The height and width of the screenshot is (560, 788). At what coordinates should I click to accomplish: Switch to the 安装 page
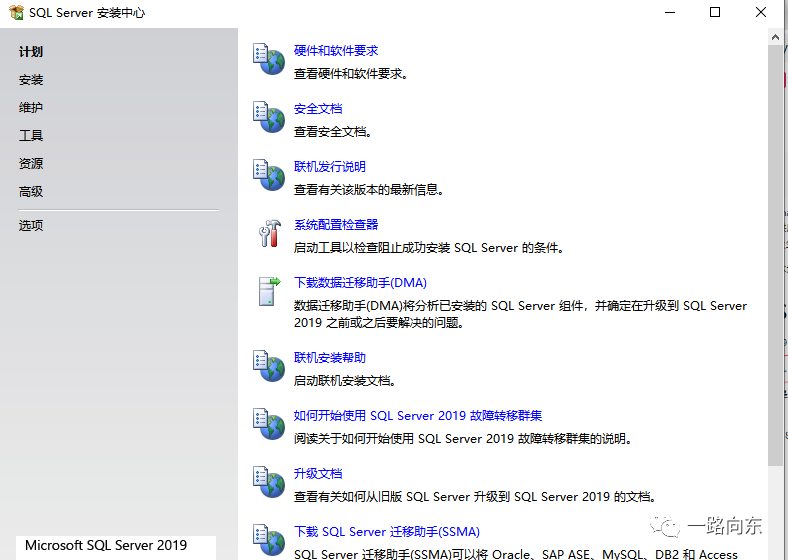pos(31,79)
